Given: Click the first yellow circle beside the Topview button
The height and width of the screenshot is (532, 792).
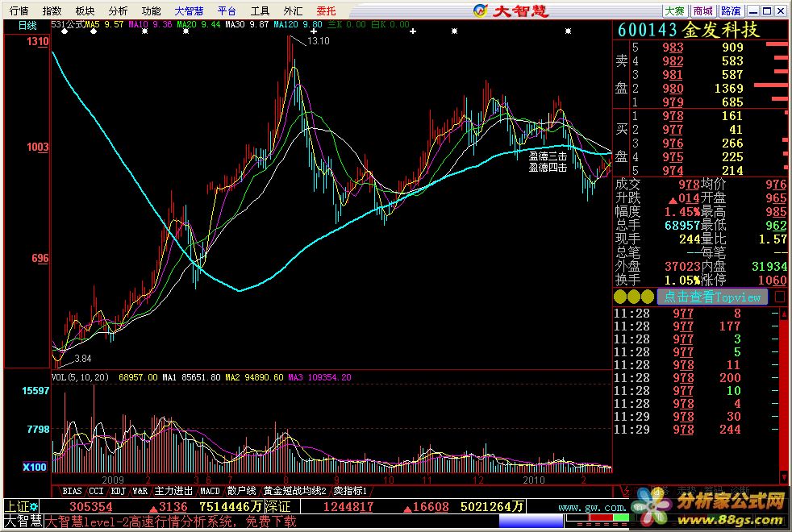Looking at the screenshot, I should (620, 297).
